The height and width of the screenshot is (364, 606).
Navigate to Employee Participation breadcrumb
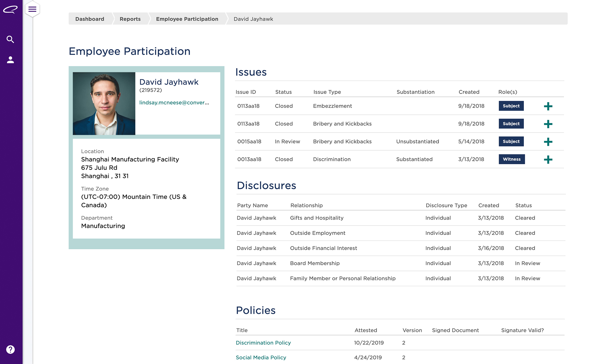(x=187, y=19)
